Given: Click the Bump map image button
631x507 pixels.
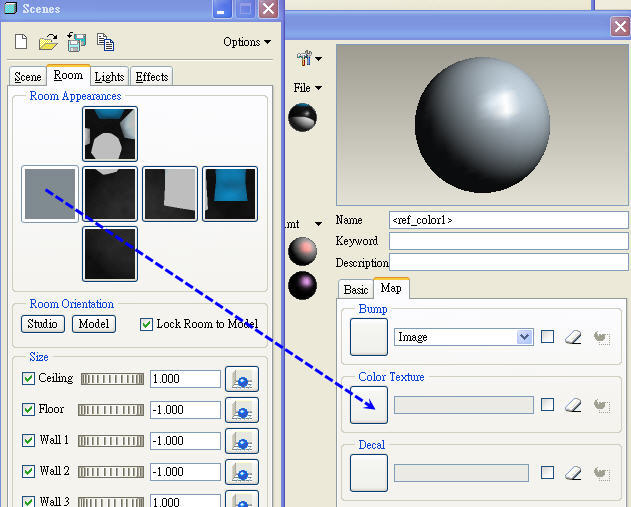Looking at the screenshot, I should tap(369, 337).
